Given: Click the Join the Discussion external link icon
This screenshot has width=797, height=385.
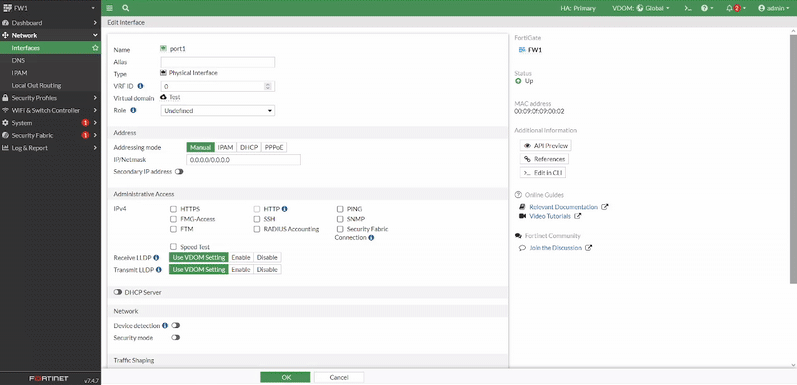Looking at the screenshot, I should tap(589, 248).
